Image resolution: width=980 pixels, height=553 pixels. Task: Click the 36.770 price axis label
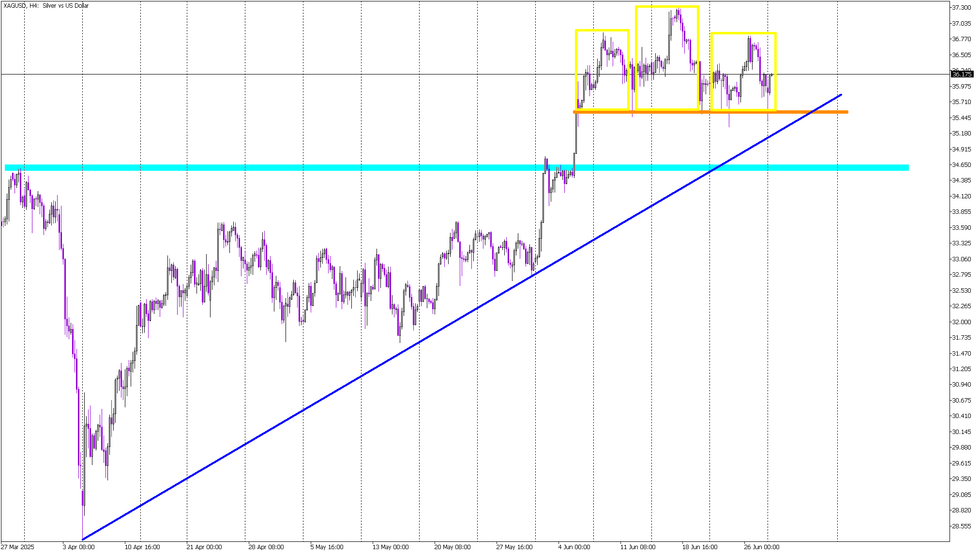961,39
